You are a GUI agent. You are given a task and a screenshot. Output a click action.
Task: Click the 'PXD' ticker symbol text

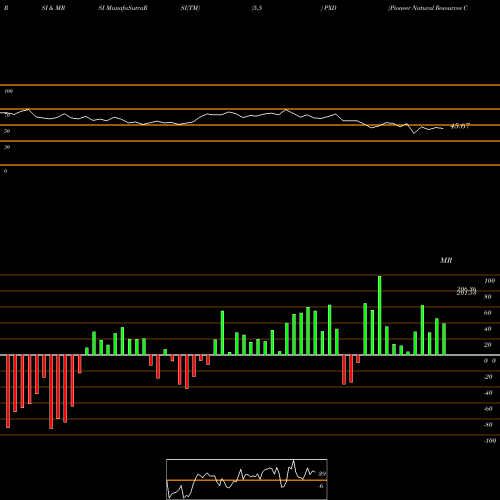[x=330, y=8]
